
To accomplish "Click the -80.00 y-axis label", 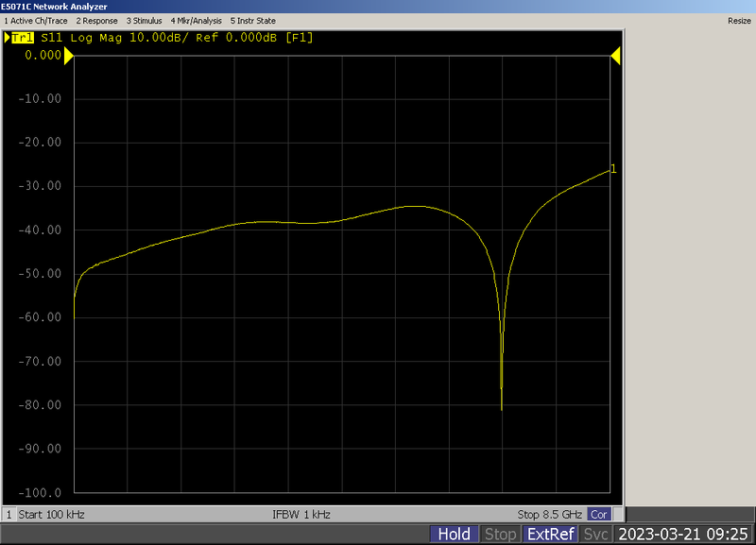I will [40, 405].
